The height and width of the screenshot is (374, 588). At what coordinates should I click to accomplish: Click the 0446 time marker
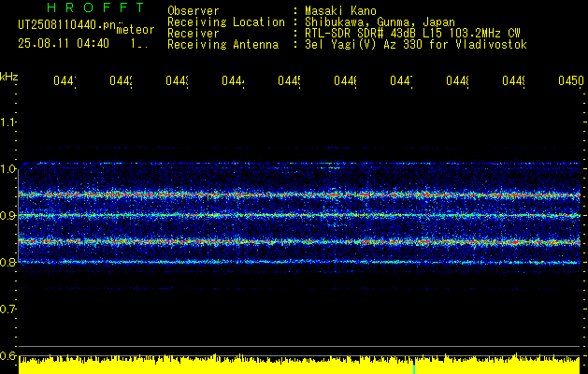345,80
